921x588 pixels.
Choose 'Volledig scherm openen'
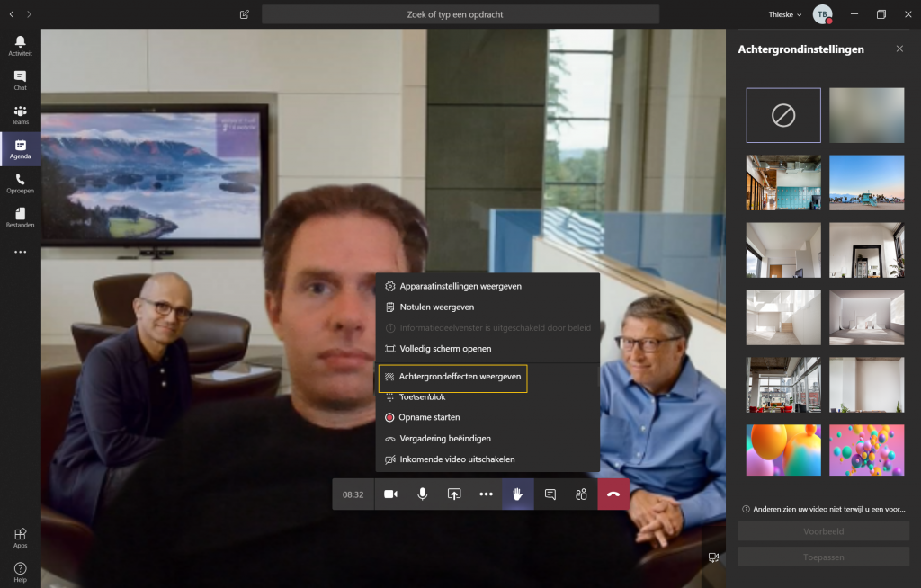487,348
